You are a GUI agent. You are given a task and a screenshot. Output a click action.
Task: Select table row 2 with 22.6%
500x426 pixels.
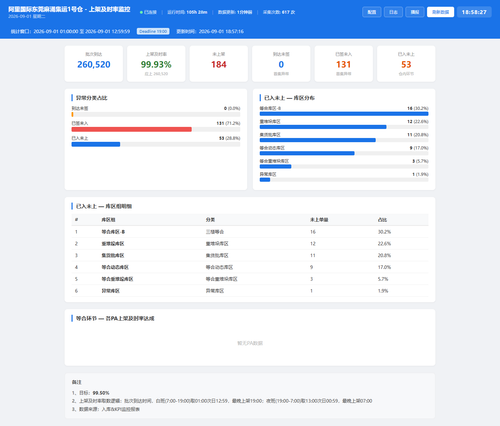pyautogui.click(x=250, y=244)
